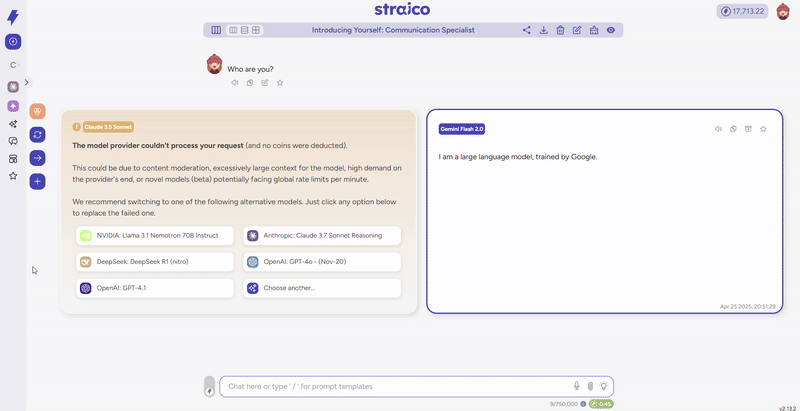This screenshot has height=411, width=800.
Task: Open the sparkles icon in the sidebar
Action: click(x=13, y=124)
